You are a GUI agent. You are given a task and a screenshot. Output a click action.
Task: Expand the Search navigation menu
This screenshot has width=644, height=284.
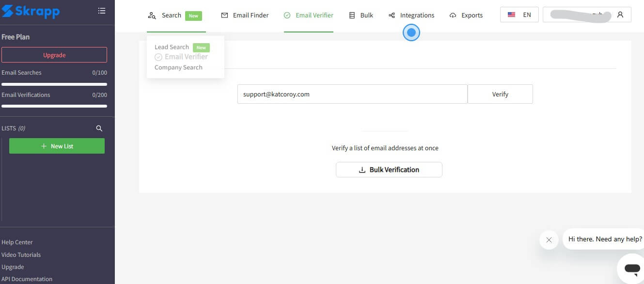[x=171, y=15]
